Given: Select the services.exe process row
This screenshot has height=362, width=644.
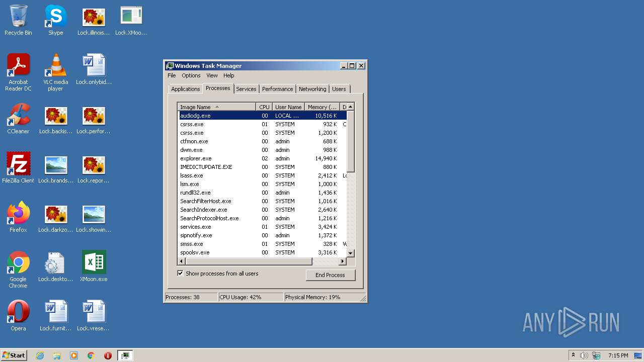Looking at the screenshot, I should 262,227.
